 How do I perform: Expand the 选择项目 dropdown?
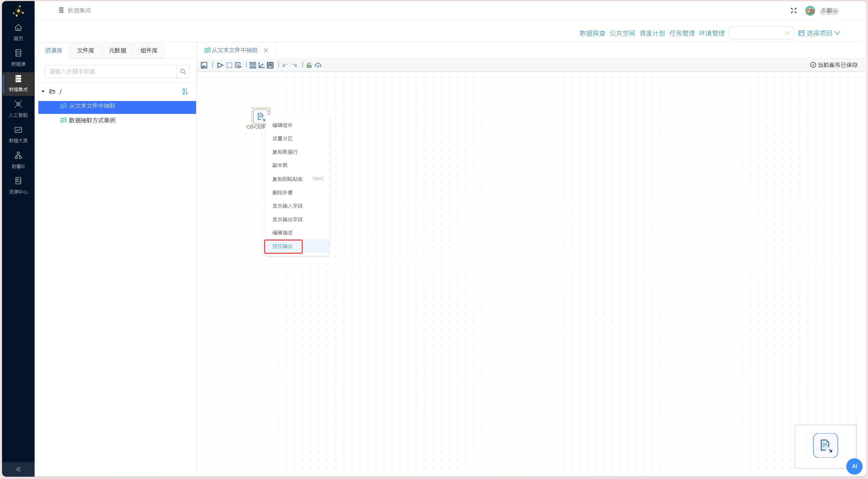(819, 33)
